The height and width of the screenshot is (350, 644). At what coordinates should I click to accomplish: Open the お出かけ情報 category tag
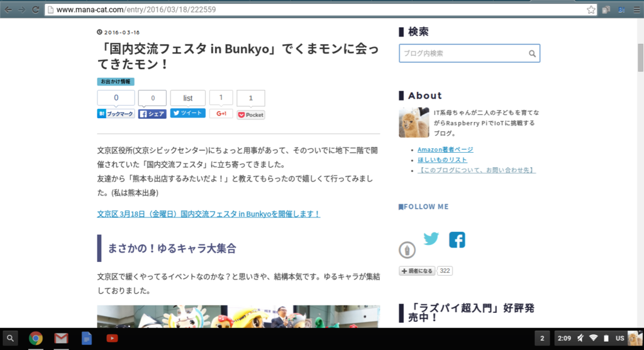(x=116, y=82)
